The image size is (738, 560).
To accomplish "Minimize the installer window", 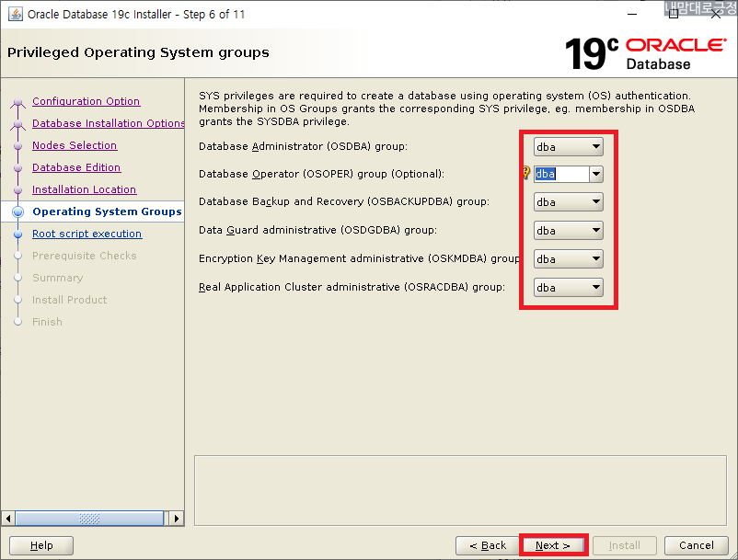I will pos(632,14).
